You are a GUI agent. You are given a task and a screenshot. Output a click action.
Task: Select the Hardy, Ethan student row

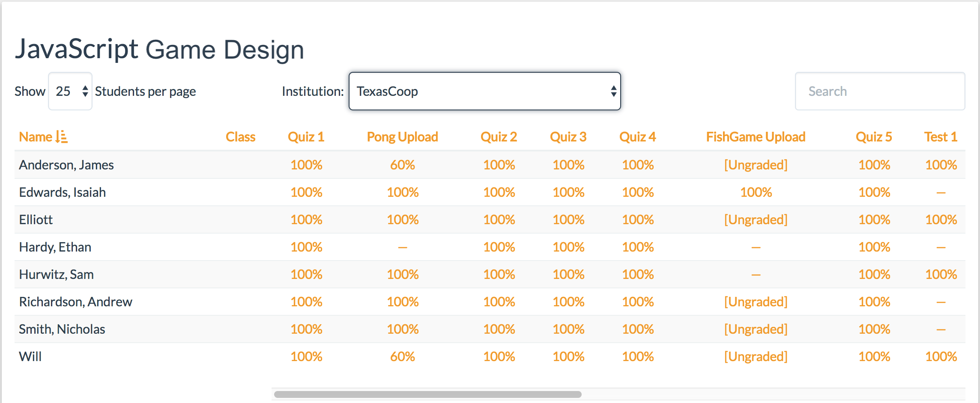[490, 247]
